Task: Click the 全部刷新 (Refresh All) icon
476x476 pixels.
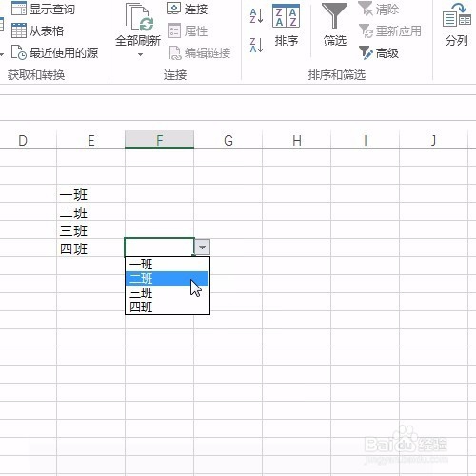Action: 138,17
